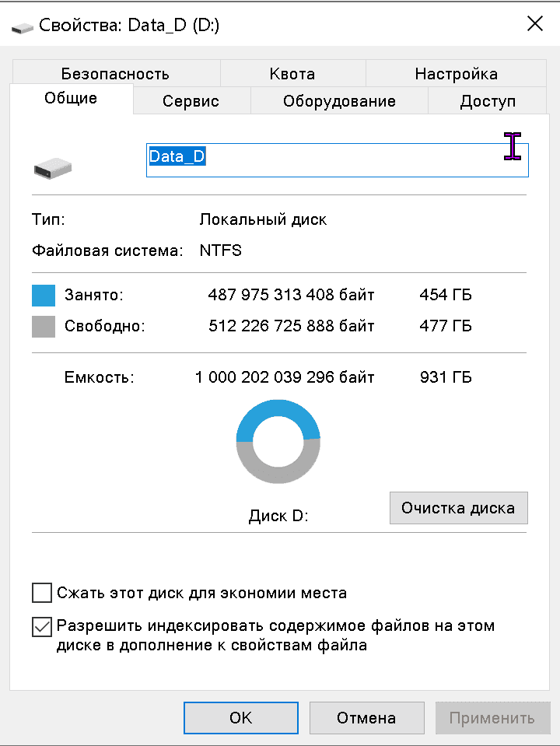This screenshot has height=746, width=560.
Task: Click the 1 000 202 039 296 байт value
Action: pos(285,377)
